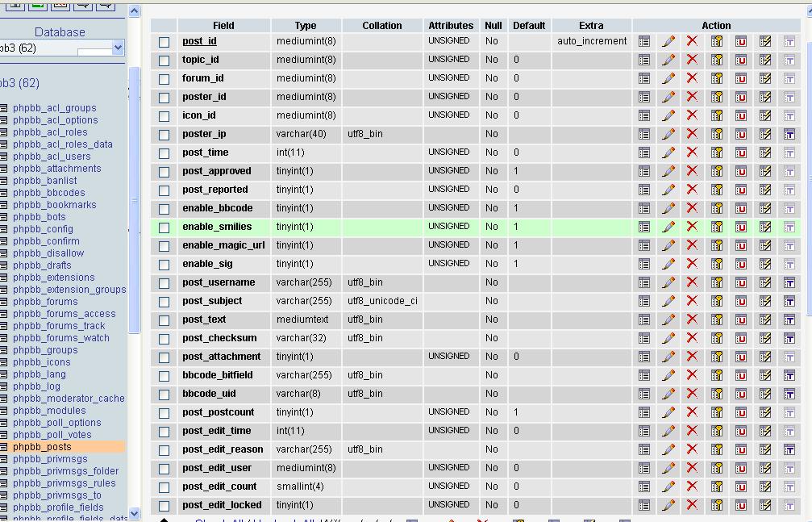Delete post_checksum field using red X
Image resolution: width=812 pixels, height=522 pixels.
click(692, 338)
